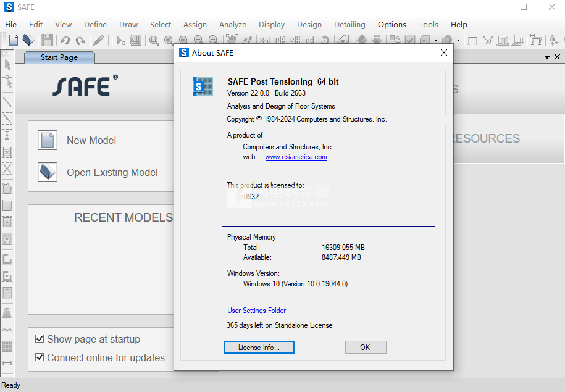Select the Draw Tendon wavy-line tool
The height and width of the screenshot is (392, 565).
click(7, 329)
